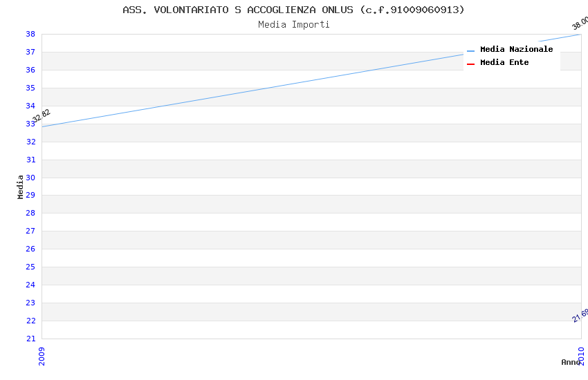The height and width of the screenshot is (380, 588).
Task: Click the 2010 x-axis label
Action: pyautogui.click(x=581, y=356)
